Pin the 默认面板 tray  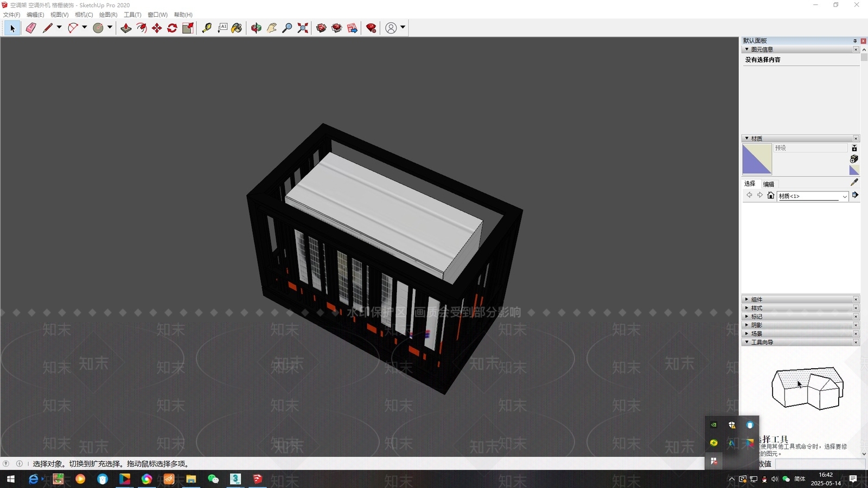[x=855, y=41]
